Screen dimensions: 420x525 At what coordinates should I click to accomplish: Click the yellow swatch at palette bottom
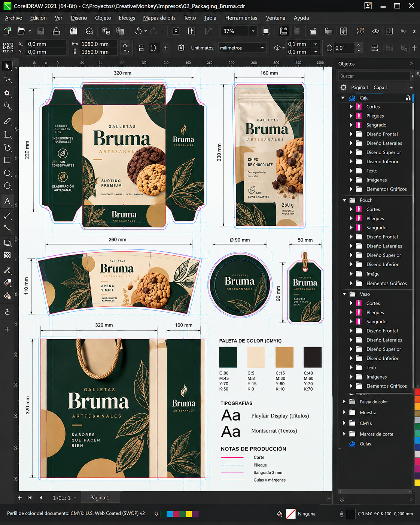pyautogui.click(x=417, y=483)
